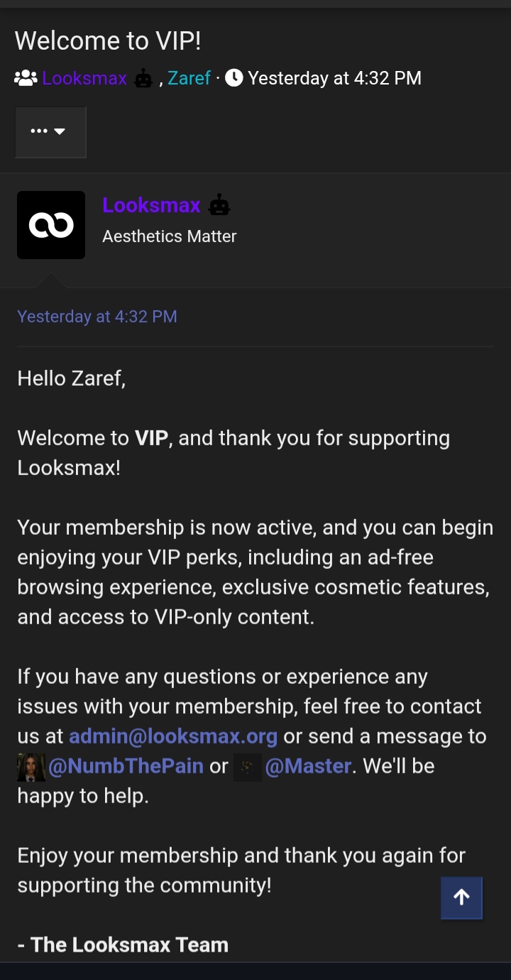This screenshot has height=980, width=511.
Task: Click the admin@looksmax.org email link
Action: pos(173,736)
